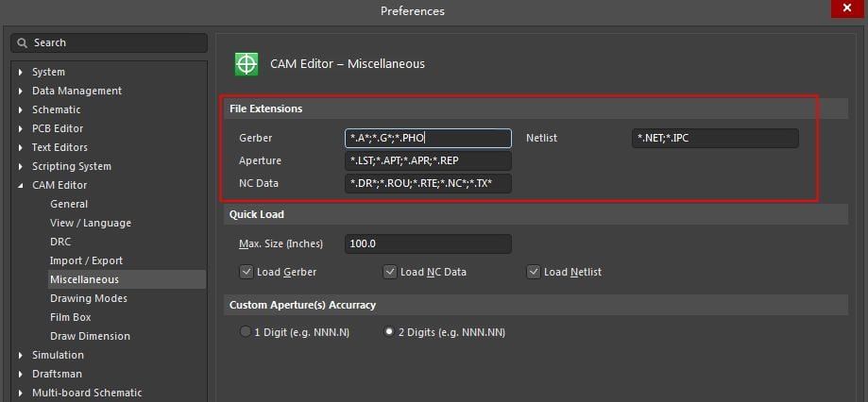
Task: Toggle the Load Gerber checkbox
Action: pos(246,272)
